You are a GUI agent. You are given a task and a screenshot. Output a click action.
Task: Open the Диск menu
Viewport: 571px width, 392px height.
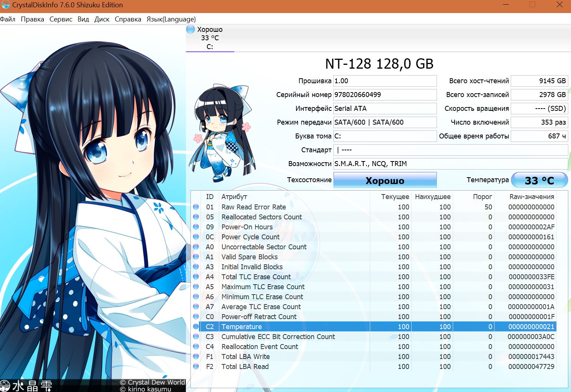[x=102, y=19]
